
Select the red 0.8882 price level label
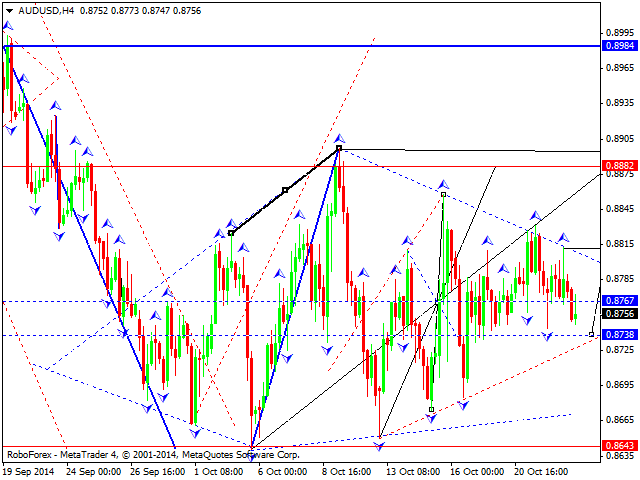click(x=620, y=165)
